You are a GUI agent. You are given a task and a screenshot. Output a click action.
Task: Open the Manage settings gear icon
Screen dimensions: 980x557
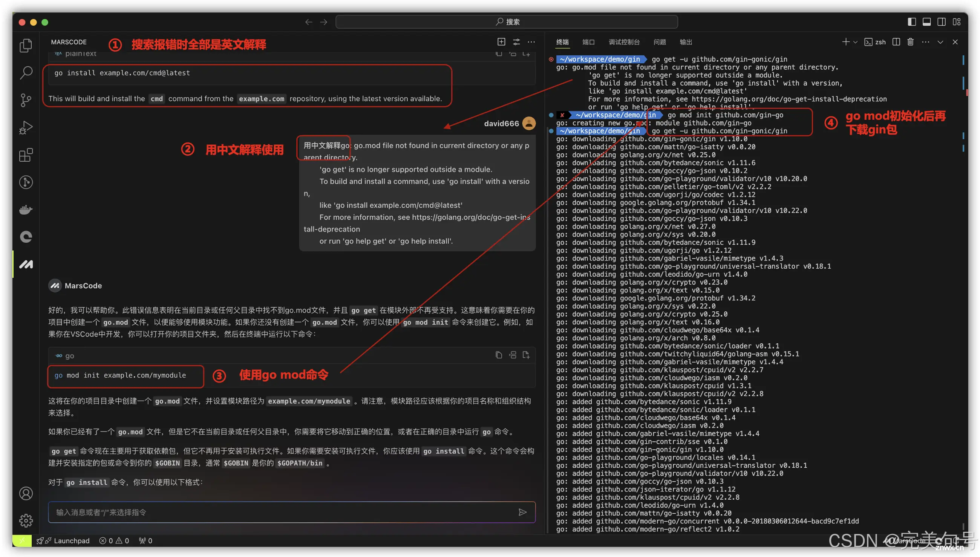tap(26, 521)
